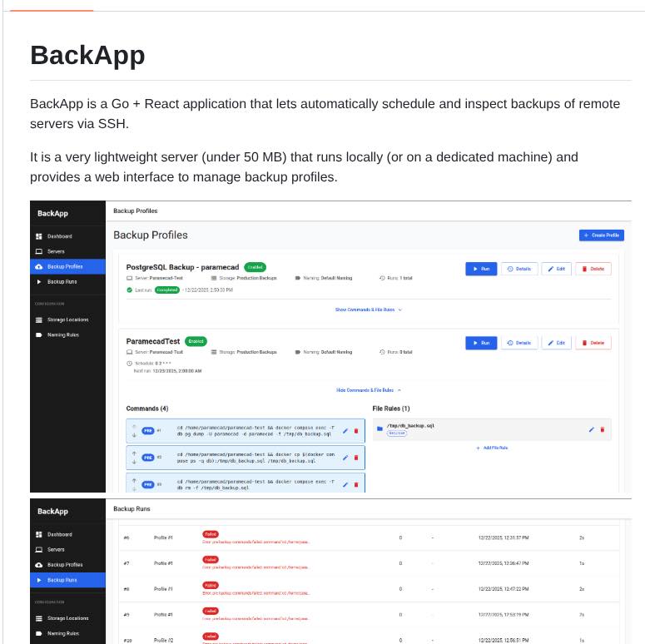Click folder icon of /tmp/db_backup.sql file rule
Viewport: 645px width, 644px height.
(380, 429)
